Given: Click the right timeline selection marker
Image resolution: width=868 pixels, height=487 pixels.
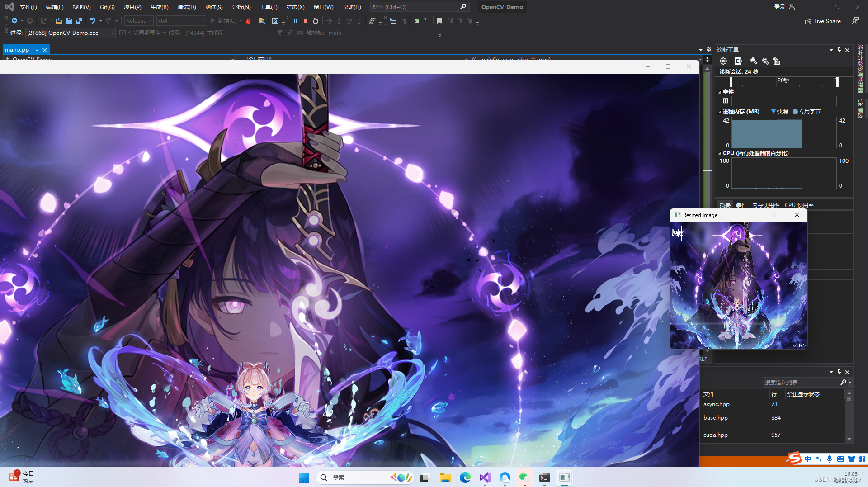Looking at the screenshot, I should point(837,81).
